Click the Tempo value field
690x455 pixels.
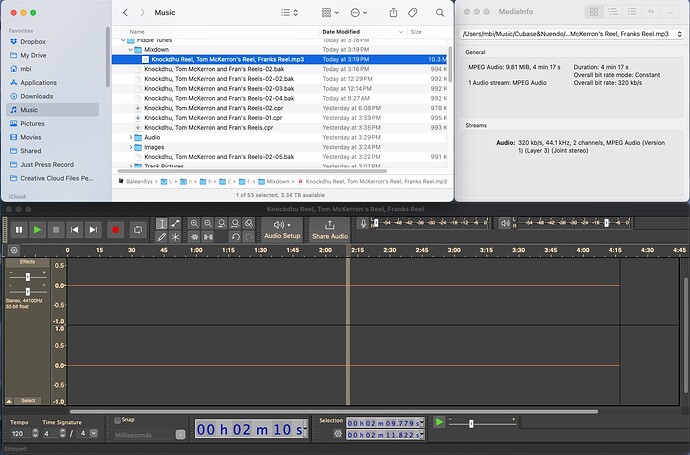click(x=20, y=433)
